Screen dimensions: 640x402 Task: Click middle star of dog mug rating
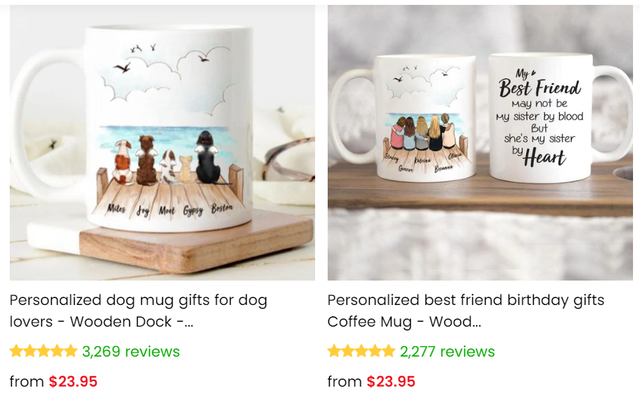[43, 351]
